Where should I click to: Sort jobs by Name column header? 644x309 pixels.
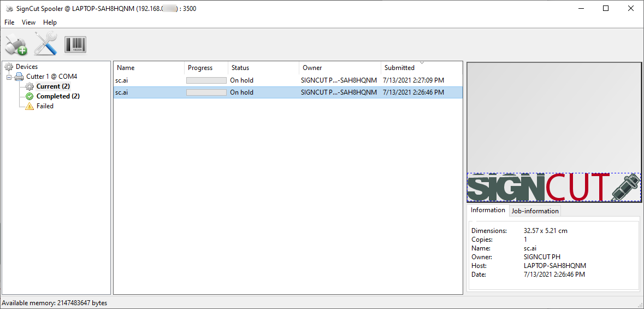[149, 68]
